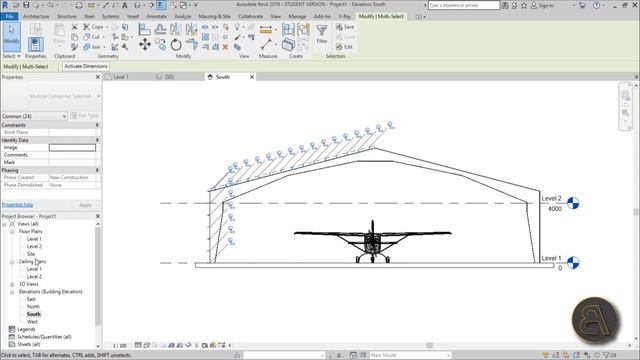Collapse the Ceiling Plans tree node

pos(12,262)
